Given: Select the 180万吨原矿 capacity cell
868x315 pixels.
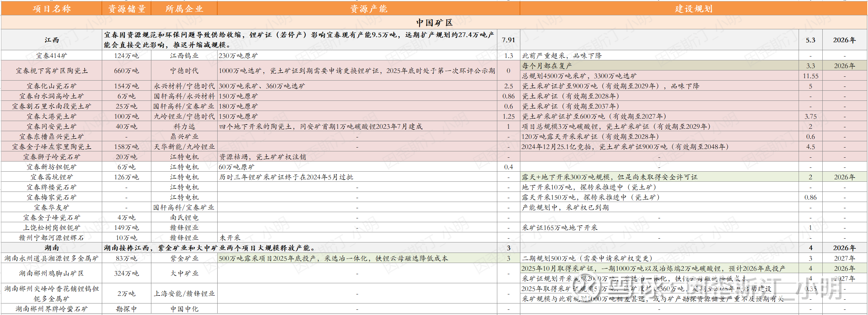Looking at the screenshot, I should click(x=357, y=106).
